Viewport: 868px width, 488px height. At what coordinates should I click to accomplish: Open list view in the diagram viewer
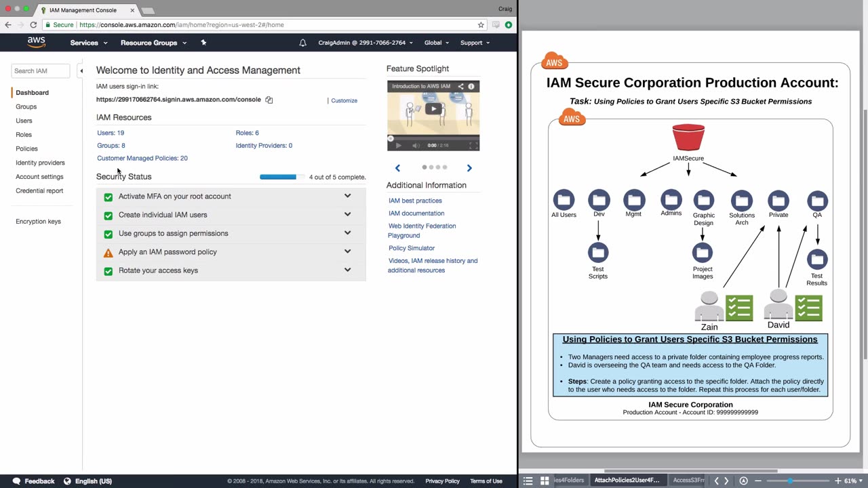(528, 481)
